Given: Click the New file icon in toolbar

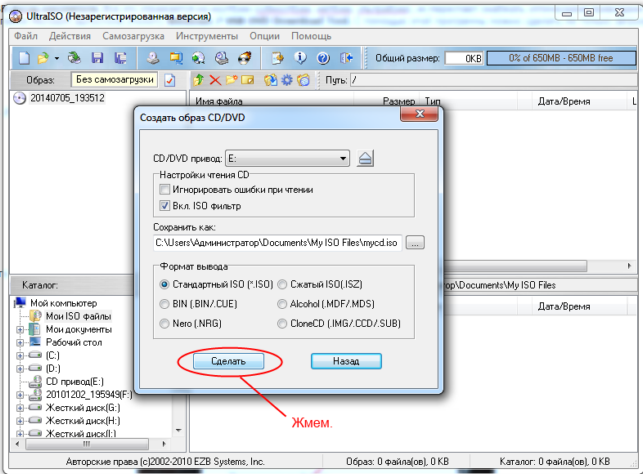Looking at the screenshot, I should pos(24,58).
